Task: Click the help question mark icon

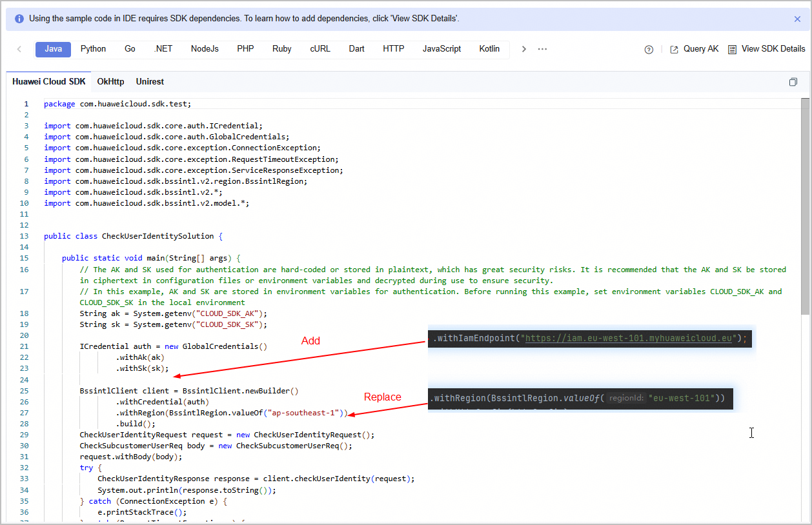Action: [x=649, y=50]
